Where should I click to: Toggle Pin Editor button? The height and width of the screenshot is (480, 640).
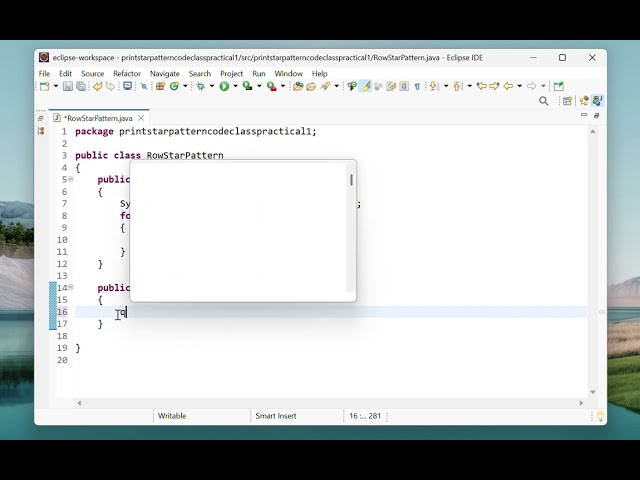tap(558, 86)
